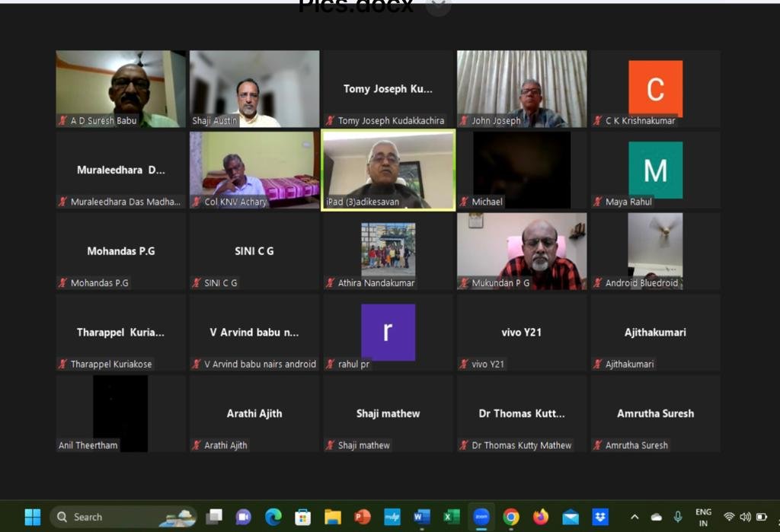
Task: Select Mukundan P G video tile
Action: [x=522, y=251]
